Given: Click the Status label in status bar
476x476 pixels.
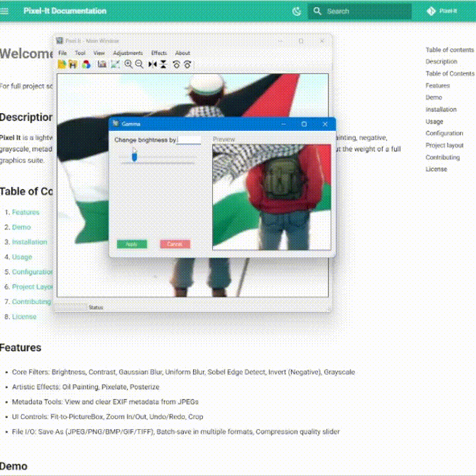Looking at the screenshot, I should click(x=96, y=307).
